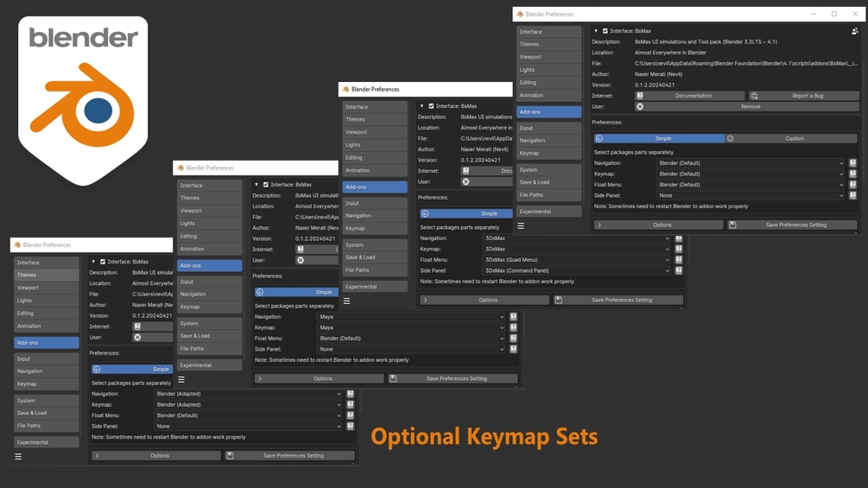Screen dimensions: 868x488
Task: Expand Options in the 3DsMax window
Action: 485,300
